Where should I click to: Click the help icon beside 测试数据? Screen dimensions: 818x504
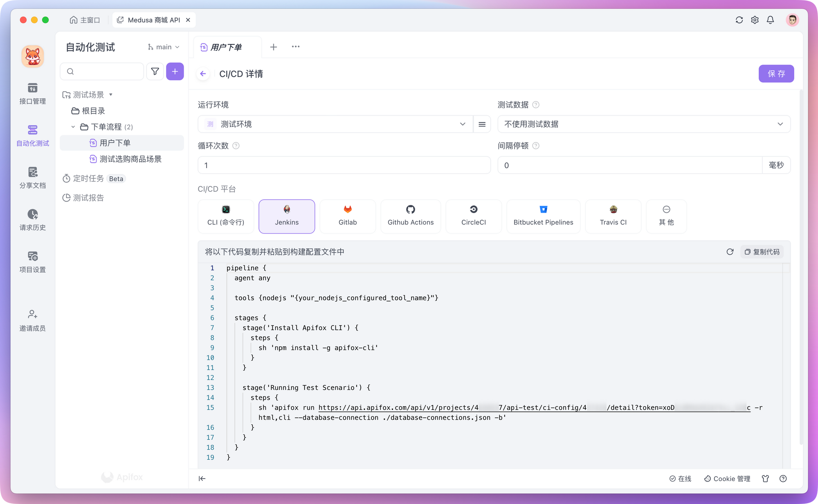pos(536,105)
